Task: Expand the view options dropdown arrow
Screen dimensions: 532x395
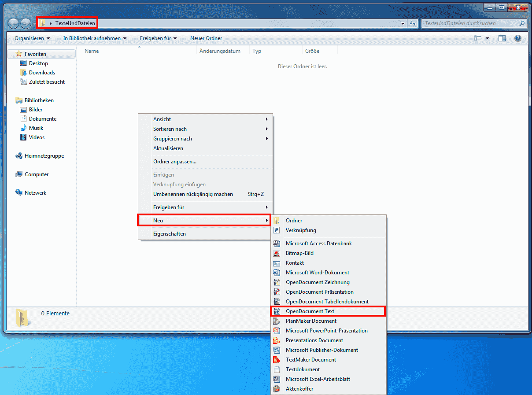Action: tap(487, 39)
